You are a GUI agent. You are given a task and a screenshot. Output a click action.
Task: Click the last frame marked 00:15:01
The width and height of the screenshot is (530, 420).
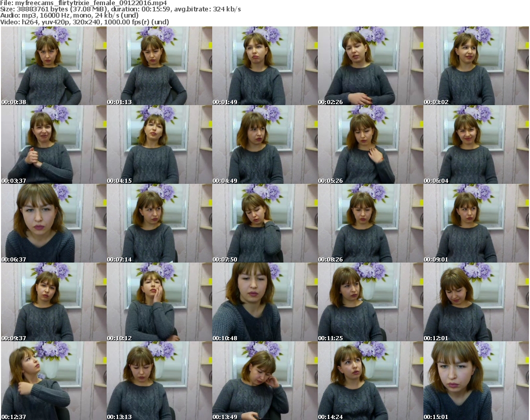point(476,381)
